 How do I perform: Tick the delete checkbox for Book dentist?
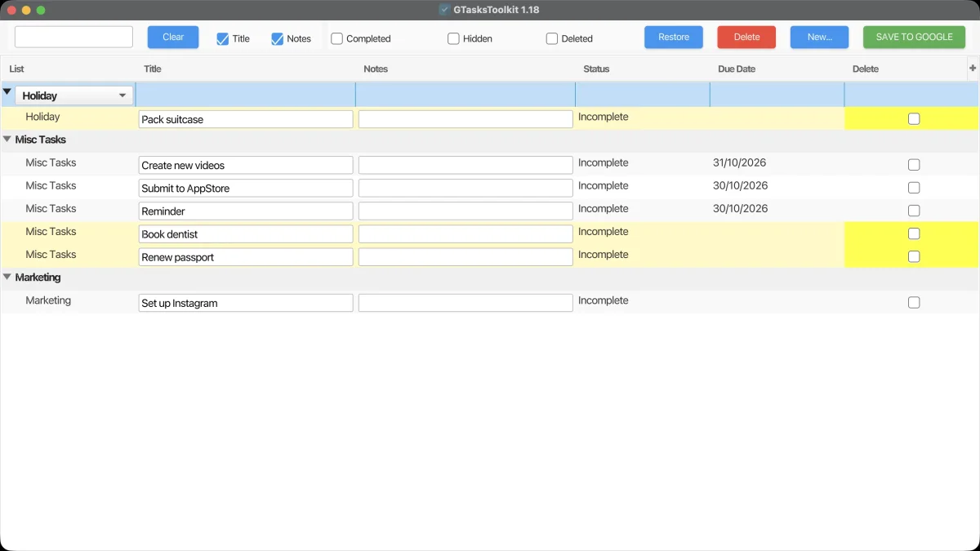[x=914, y=233]
